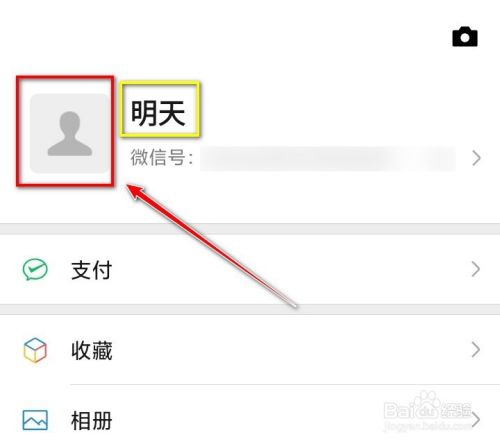Expand profile details via chevron beside 微信号
500x444 pixels.
(476, 158)
